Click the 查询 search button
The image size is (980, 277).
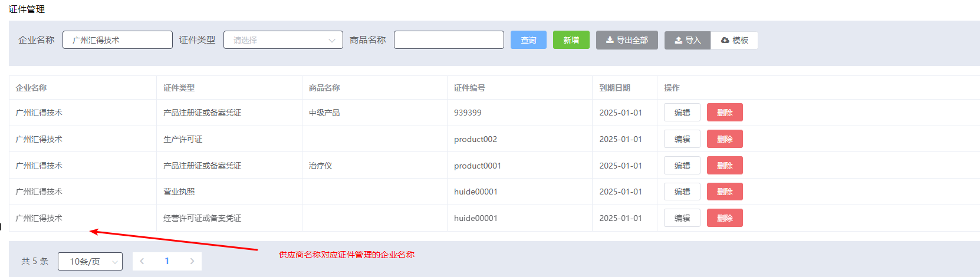pyautogui.click(x=528, y=40)
